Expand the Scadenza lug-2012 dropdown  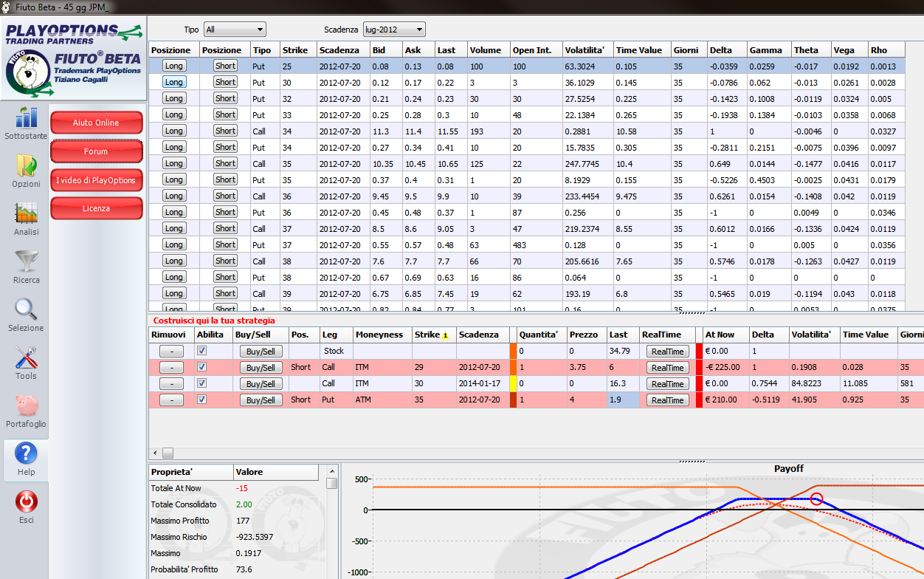(394, 30)
